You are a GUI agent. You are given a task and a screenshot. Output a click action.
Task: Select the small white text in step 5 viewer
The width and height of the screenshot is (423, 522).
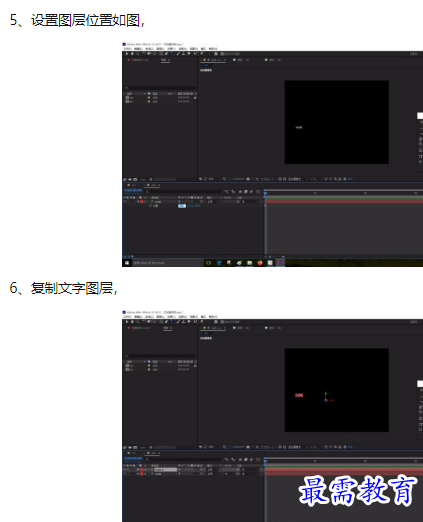point(299,127)
